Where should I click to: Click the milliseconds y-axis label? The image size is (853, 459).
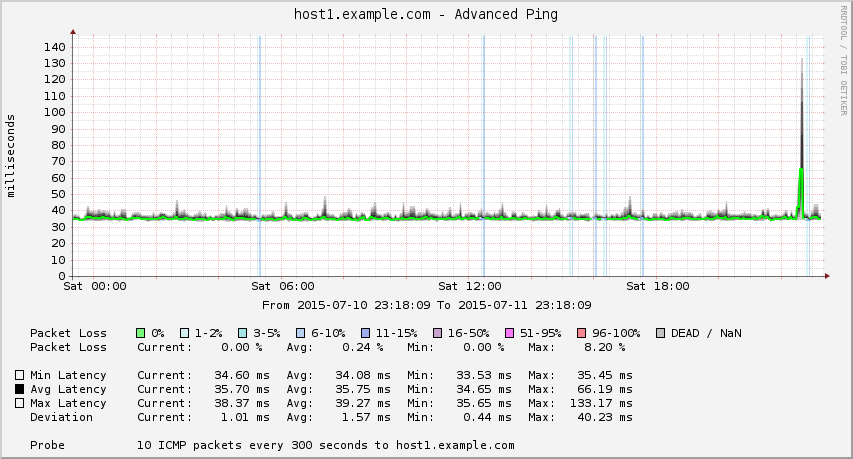11,156
